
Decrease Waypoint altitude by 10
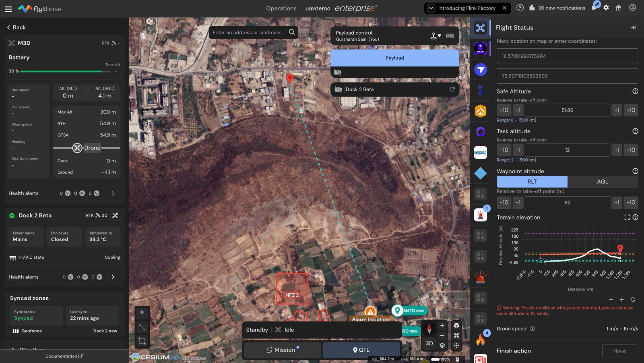(x=504, y=203)
